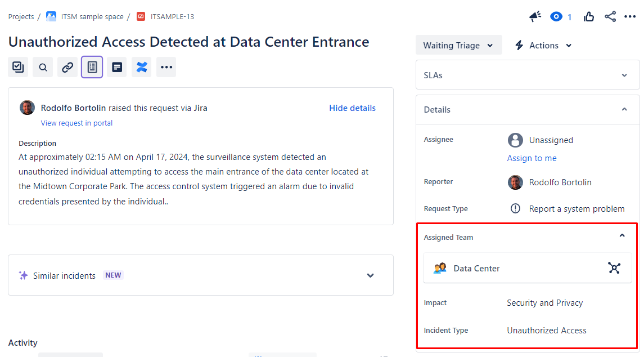Expand the SLAs panel
This screenshot has height=357, width=644.
(528, 75)
